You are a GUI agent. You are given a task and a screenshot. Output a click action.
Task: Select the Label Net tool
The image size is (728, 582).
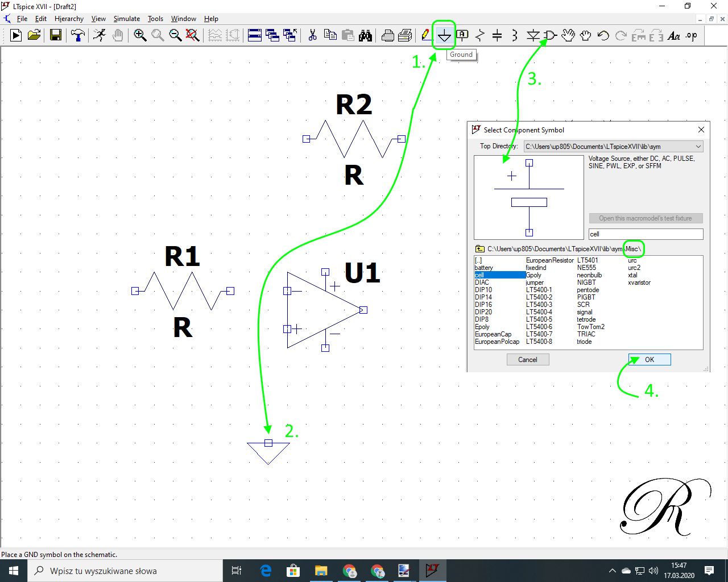point(462,35)
